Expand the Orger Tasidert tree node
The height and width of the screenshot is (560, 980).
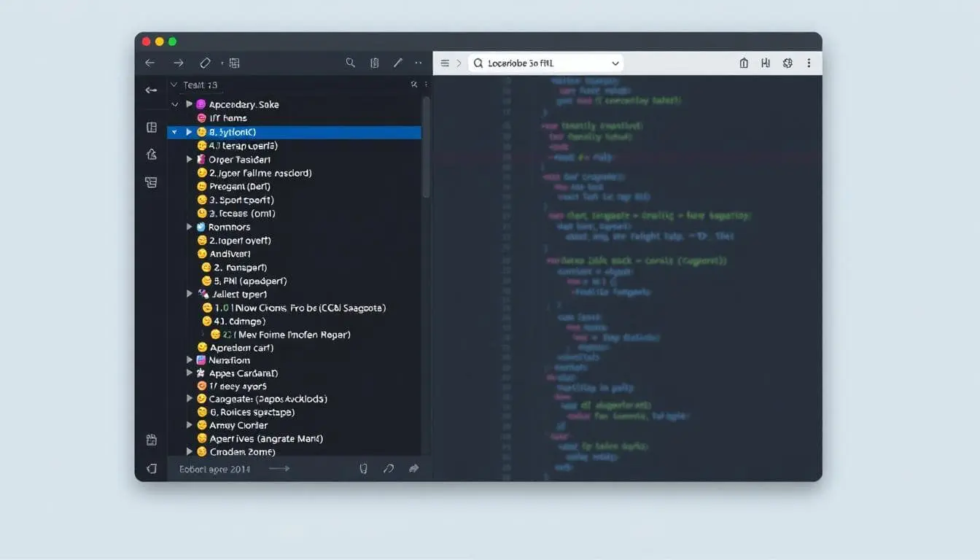[x=189, y=159]
